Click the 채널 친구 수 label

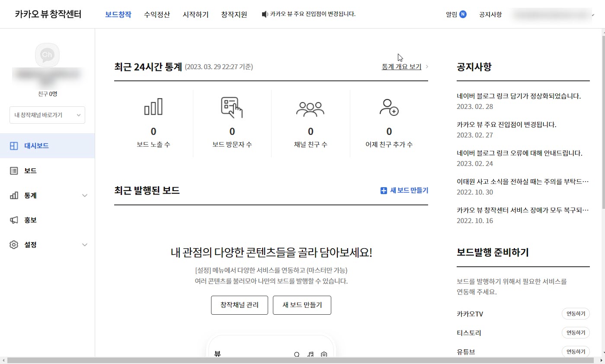[x=310, y=144]
